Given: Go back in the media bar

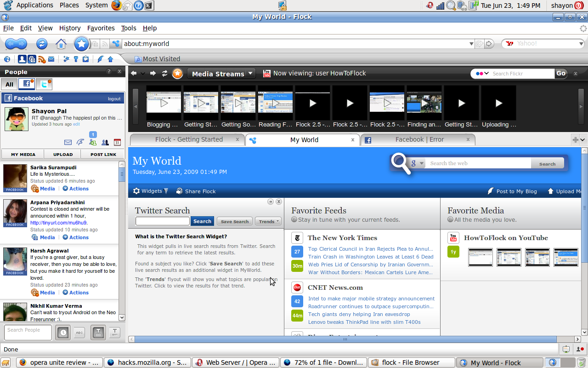Looking at the screenshot, I should [134, 73].
